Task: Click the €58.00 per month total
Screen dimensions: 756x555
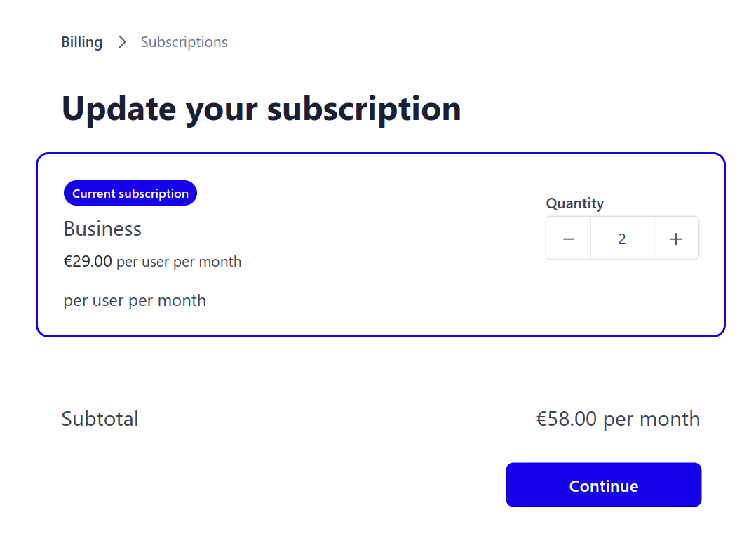Action: coord(618,419)
